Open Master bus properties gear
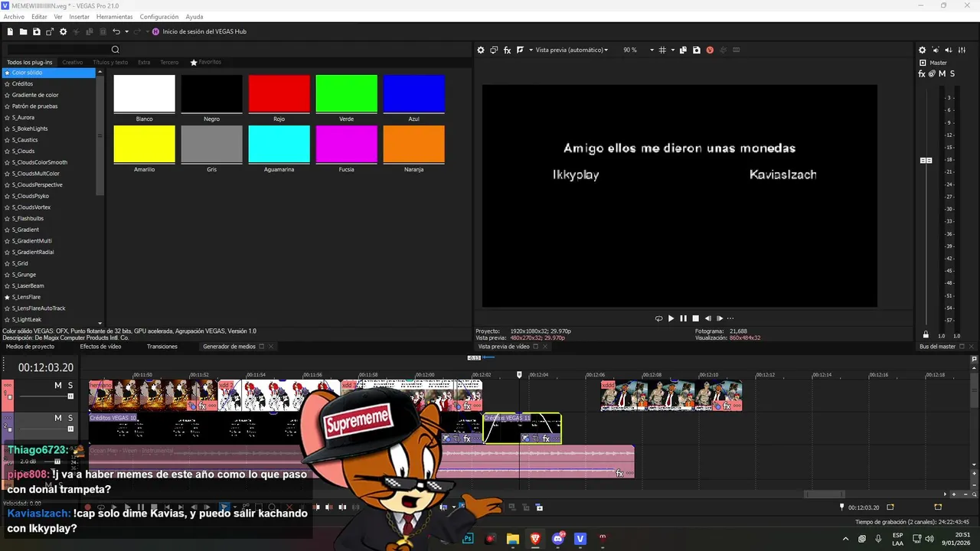 click(x=923, y=50)
